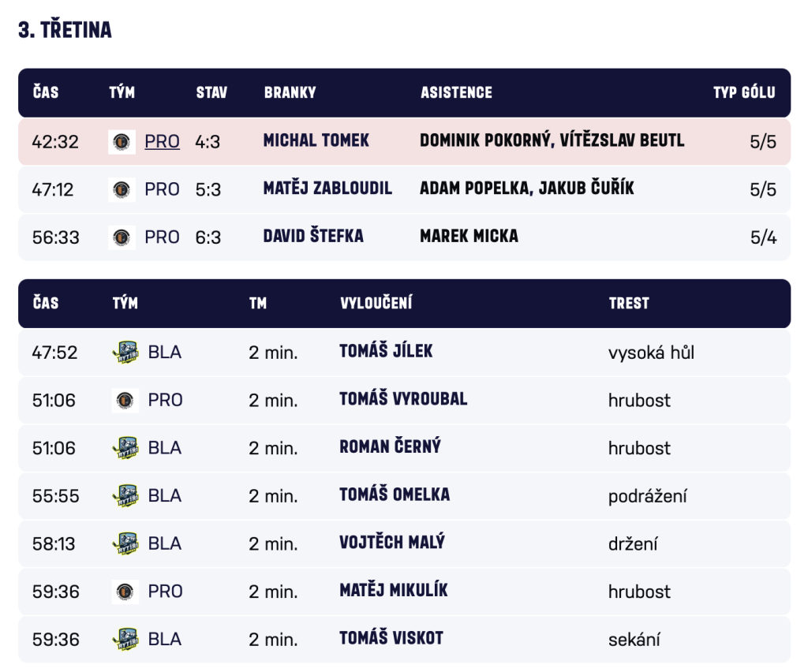The image size is (808, 672).
Task: Click the team logo in the 42:32 goal row
Action: tap(122, 142)
